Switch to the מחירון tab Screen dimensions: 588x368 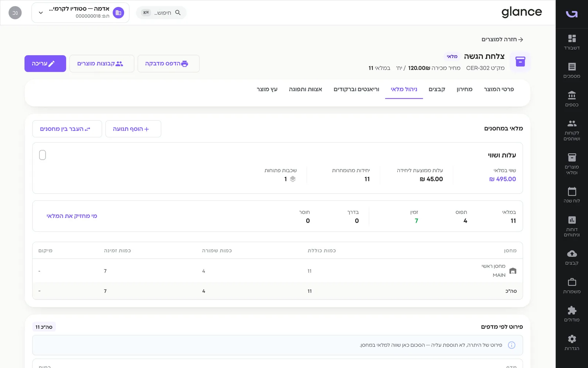click(465, 89)
